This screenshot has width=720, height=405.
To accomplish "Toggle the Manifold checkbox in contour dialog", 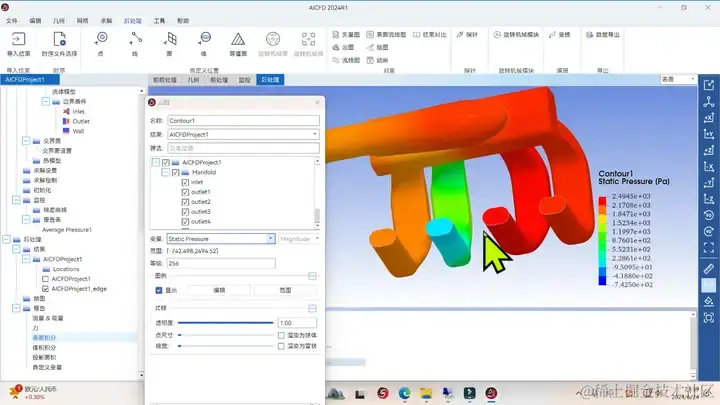I will click(x=175, y=173).
